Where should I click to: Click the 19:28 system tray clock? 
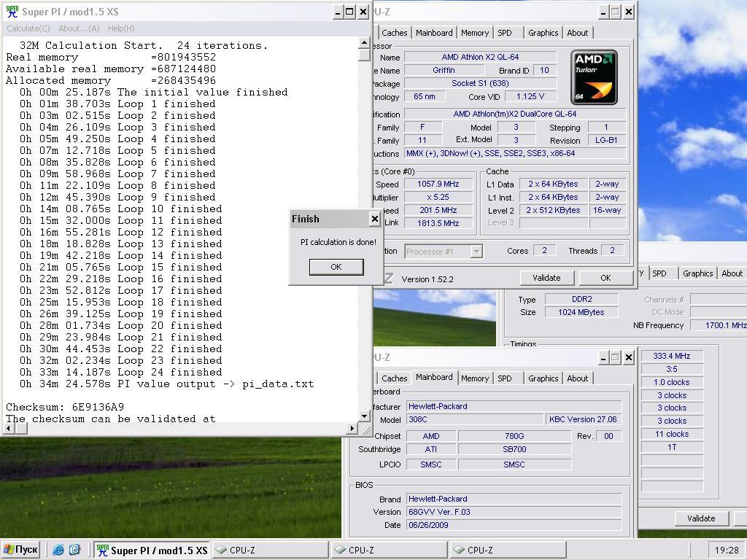tap(727, 550)
